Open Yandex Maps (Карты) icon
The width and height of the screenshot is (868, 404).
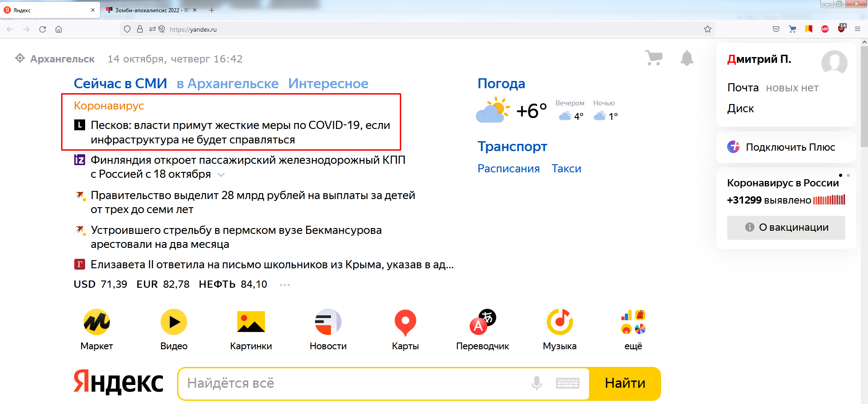coord(405,323)
